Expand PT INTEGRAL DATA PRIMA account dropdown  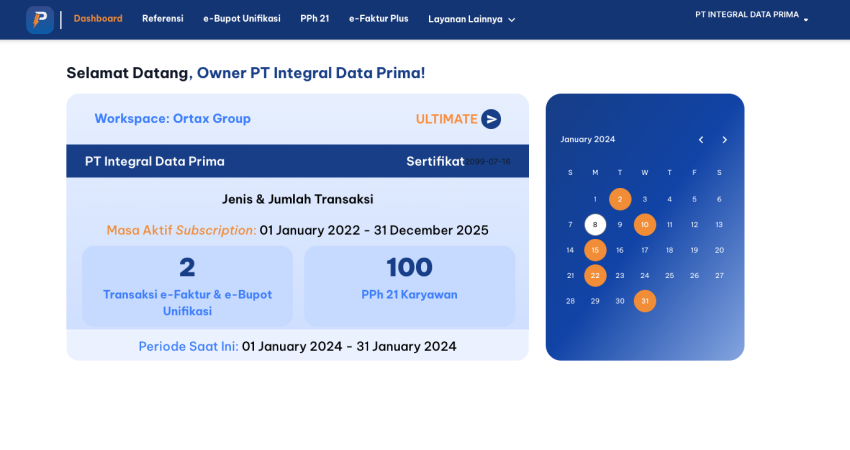click(752, 15)
